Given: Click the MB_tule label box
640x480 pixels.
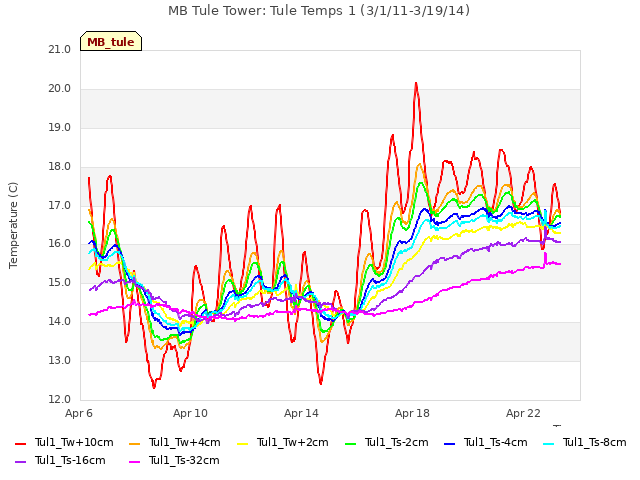Looking at the screenshot, I should tap(111, 41).
